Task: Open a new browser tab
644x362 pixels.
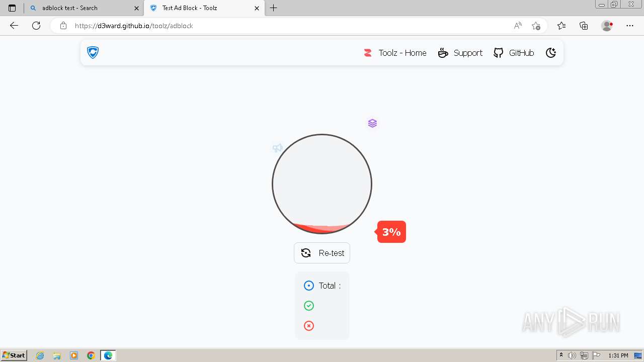Action: [x=274, y=8]
